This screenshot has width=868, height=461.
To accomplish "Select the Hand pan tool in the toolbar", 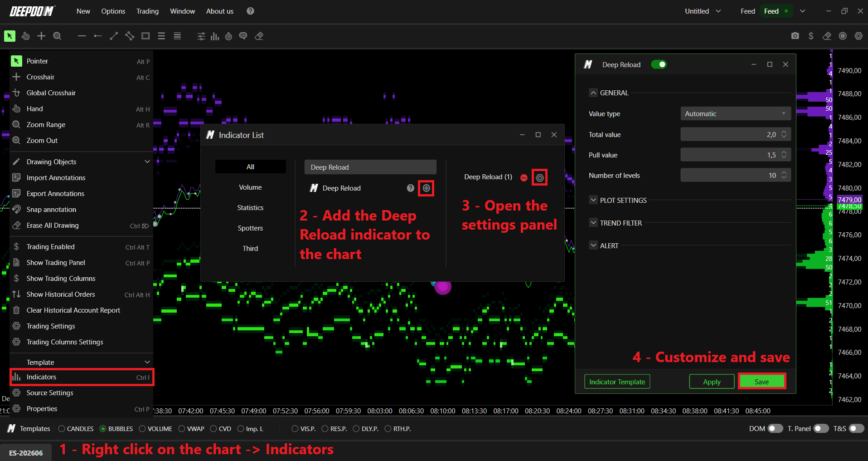I will [25, 36].
